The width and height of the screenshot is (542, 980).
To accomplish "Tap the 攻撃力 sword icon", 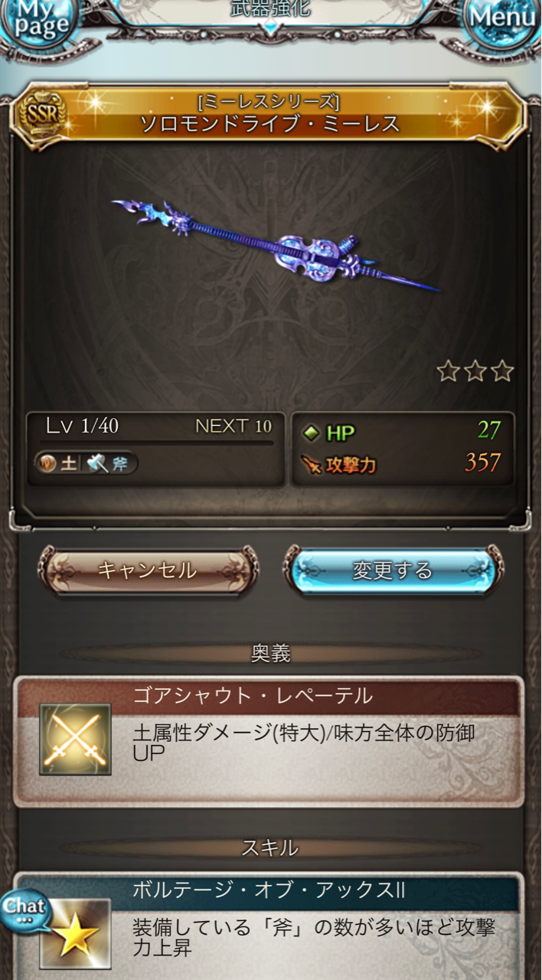I will coord(312,465).
